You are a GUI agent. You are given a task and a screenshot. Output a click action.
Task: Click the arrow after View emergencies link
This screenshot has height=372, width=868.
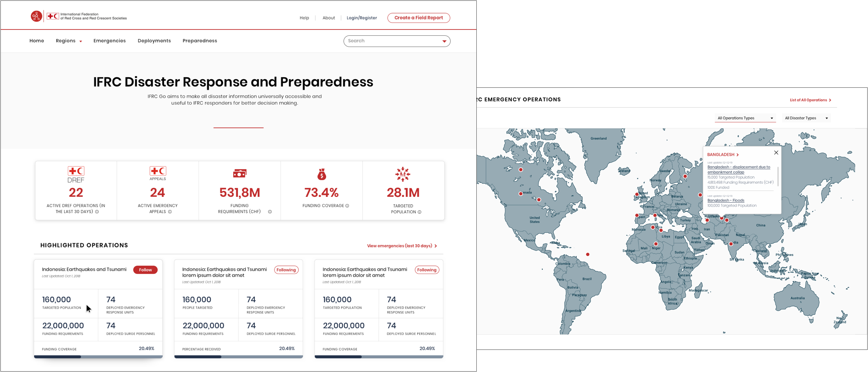[436, 246]
